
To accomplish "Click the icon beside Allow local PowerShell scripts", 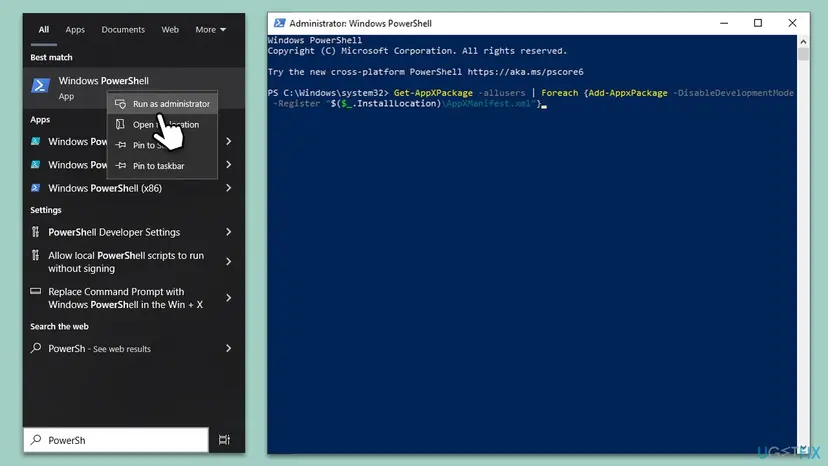I will [35, 255].
